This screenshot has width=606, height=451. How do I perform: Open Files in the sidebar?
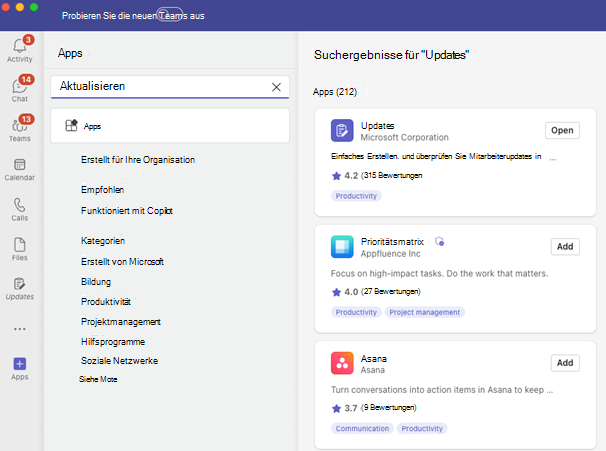(x=20, y=249)
